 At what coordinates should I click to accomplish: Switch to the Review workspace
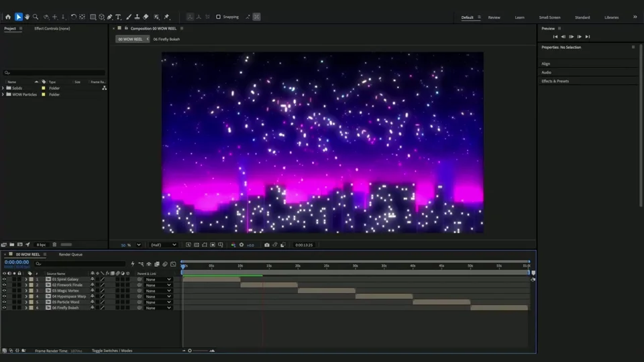494,17
